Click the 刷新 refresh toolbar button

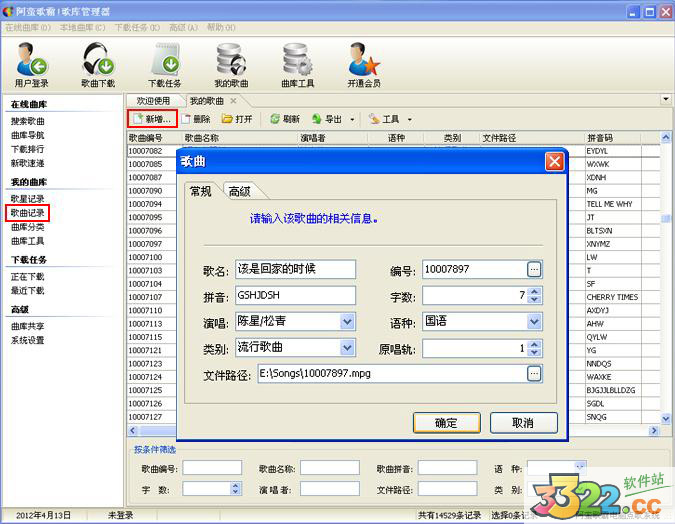pyautogui.click(x=285, y=119)
